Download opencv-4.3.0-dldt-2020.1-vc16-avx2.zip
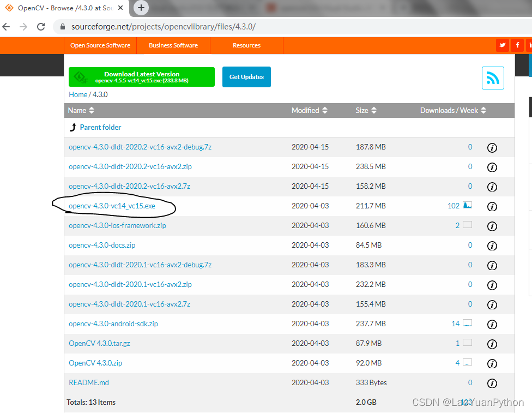This screenshot has width=532, height=413. pyautogui.click(x=130, y=285)
